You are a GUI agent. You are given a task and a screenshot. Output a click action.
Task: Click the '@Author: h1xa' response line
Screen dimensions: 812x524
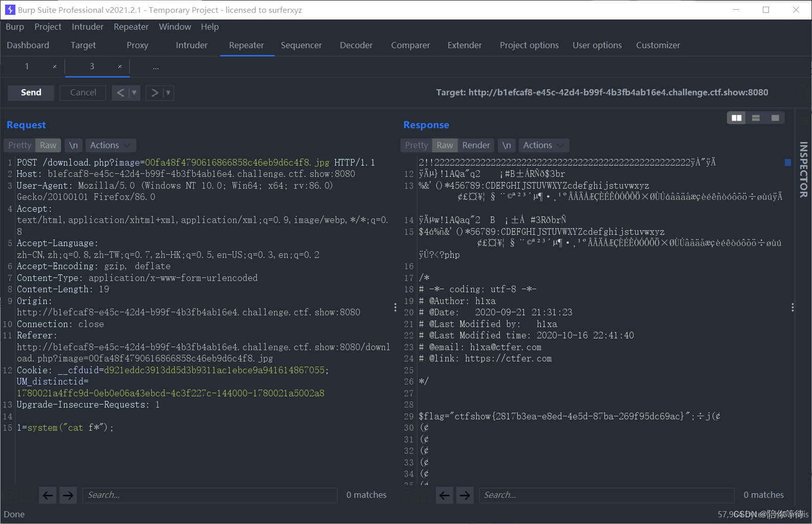[457, 301]
